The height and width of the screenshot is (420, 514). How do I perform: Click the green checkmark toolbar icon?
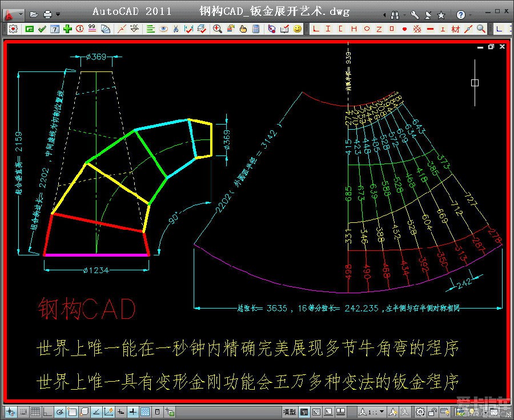42,29
